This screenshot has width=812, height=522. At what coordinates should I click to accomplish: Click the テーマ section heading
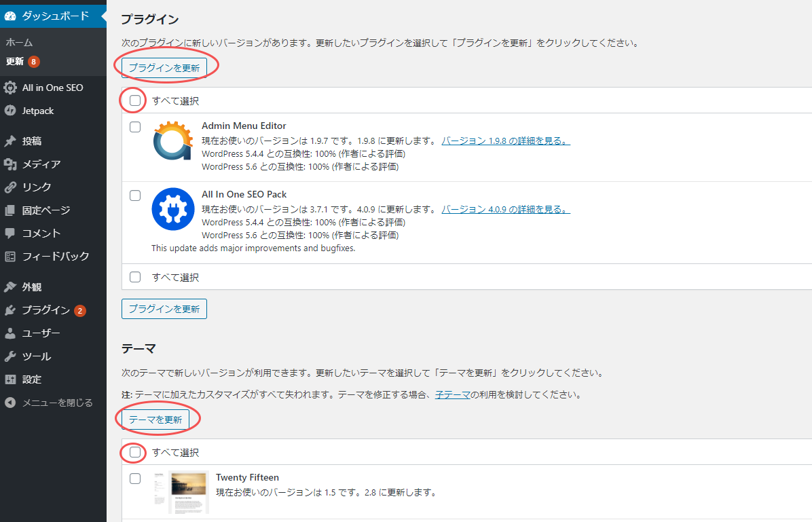(139, 348)
